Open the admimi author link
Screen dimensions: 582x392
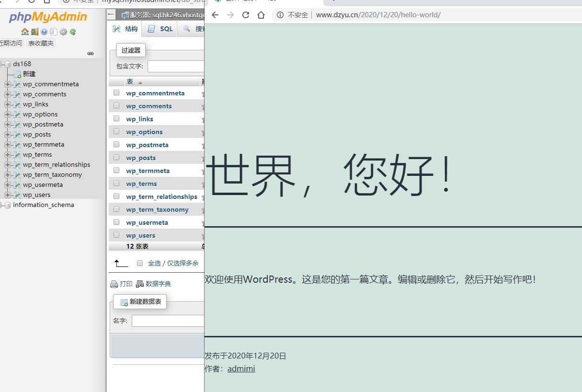point(241,368)
